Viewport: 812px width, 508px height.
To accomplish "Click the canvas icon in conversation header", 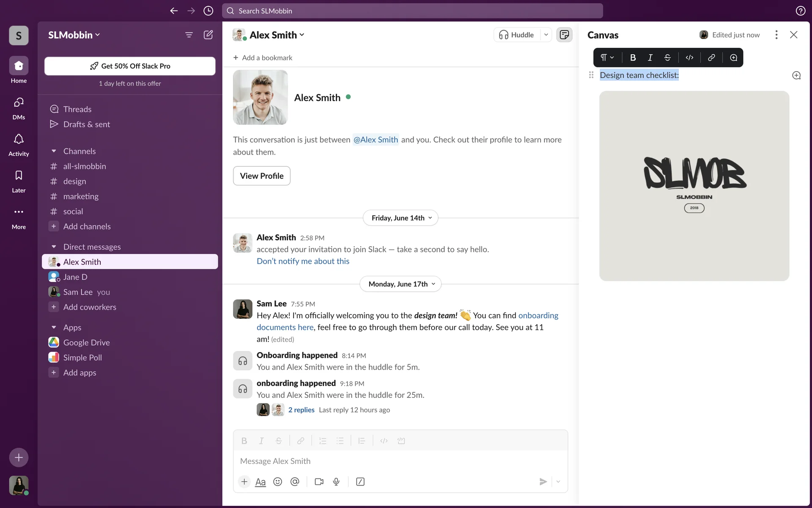I will coord(564,35).
